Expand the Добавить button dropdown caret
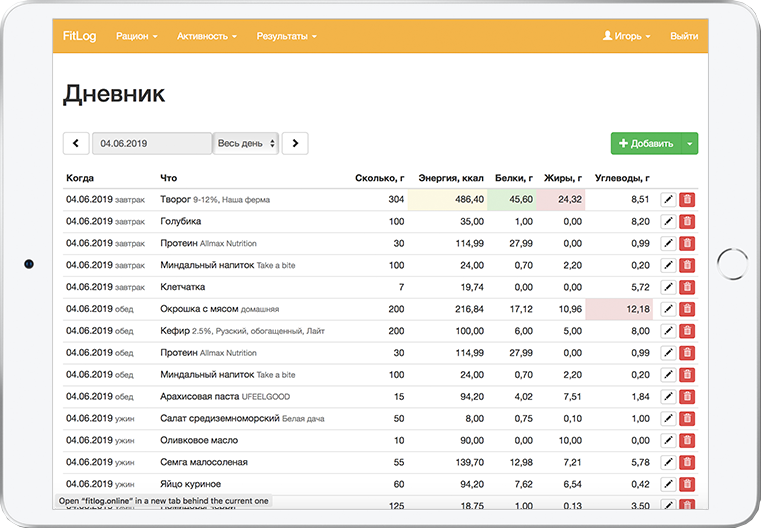The height and width of the screenshot is (528, 761). point(689,144)
